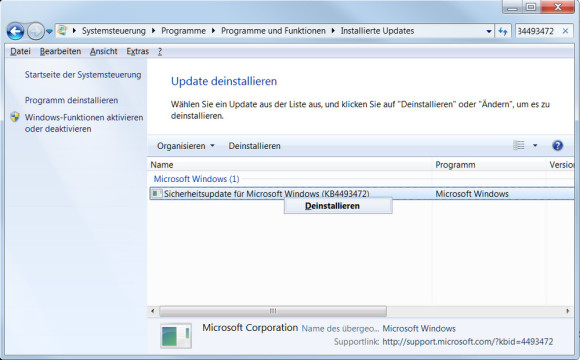Image resolution: width=580 pixels, height=360 pixels.
Task: Refresh the Installierte Updates address bar view
Action: 503,31
